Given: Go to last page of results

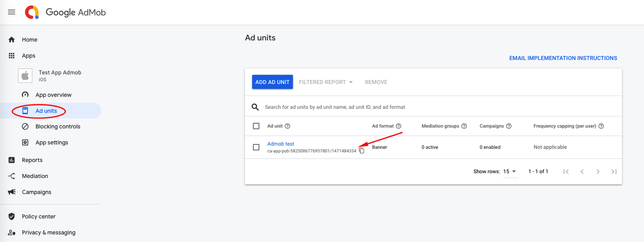Looking at the screenshot, I should coord(614,172).
